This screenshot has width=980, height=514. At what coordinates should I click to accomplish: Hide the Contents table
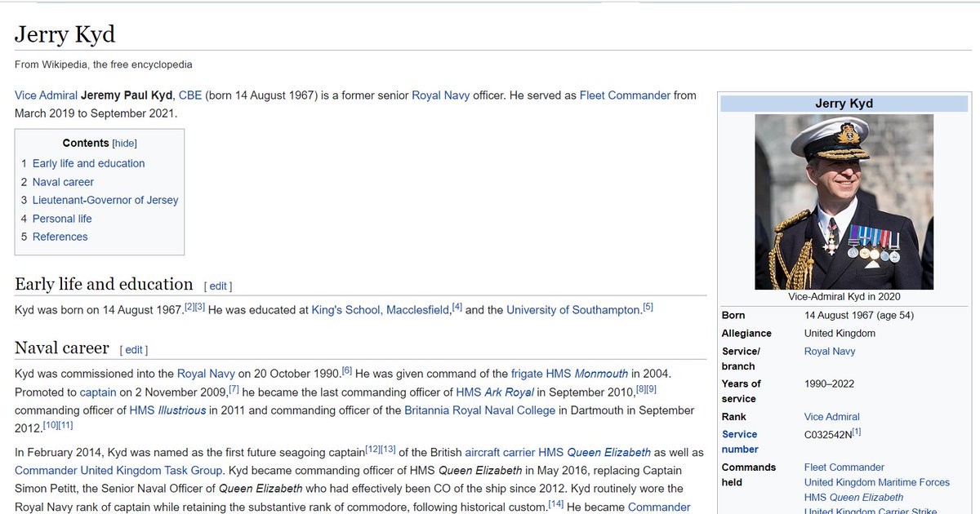click(125, 144)
